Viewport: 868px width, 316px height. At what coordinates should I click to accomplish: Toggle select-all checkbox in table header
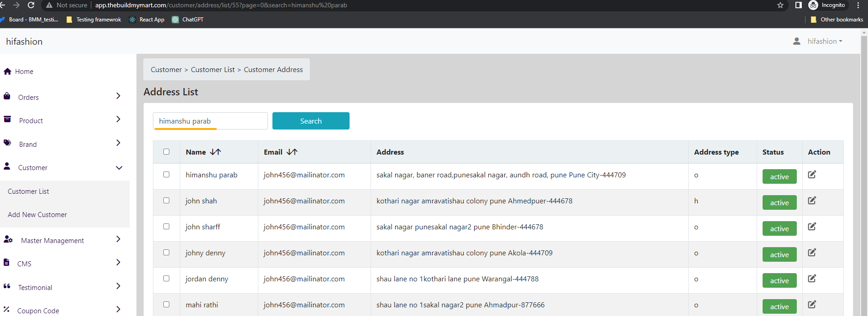(166, 152)
